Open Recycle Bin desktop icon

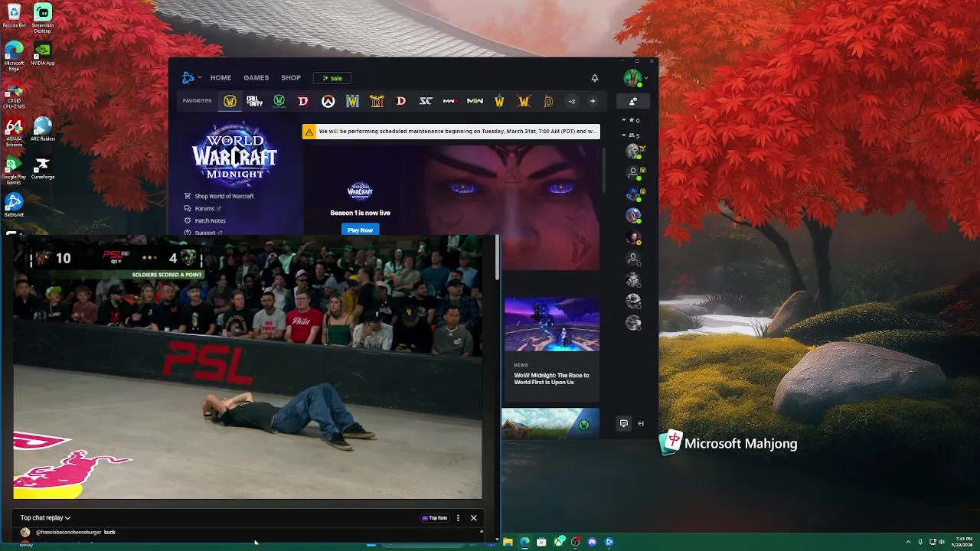pyautogui.click(x=14, y=16)
